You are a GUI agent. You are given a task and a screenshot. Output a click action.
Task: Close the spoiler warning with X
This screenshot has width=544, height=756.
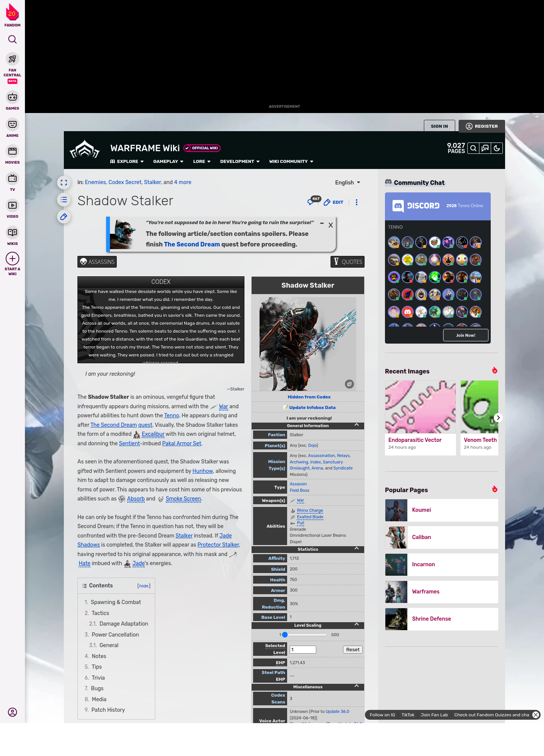click(331, 225)
